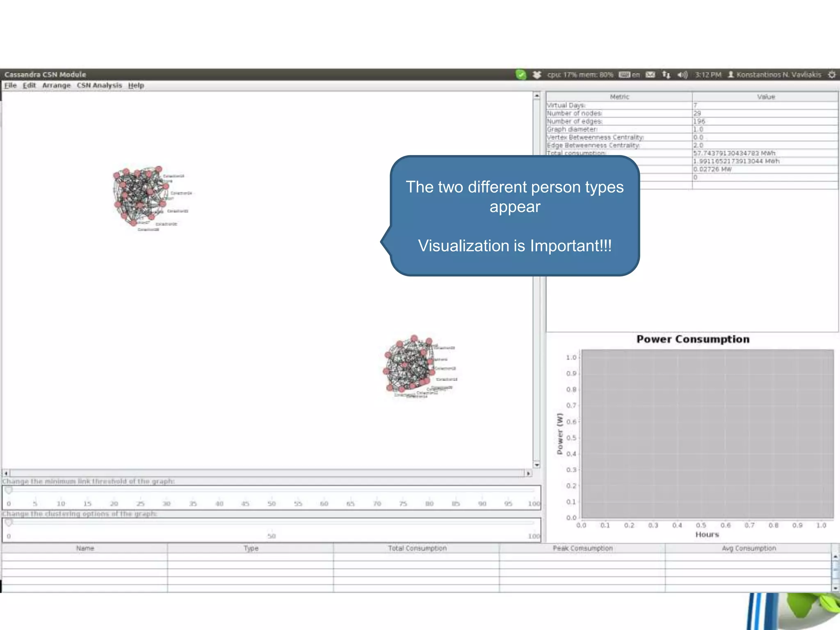The height and width of the screenshot is (630, 840).
Task: Open the mail envelope indicator
Action: tap(650, 75)
